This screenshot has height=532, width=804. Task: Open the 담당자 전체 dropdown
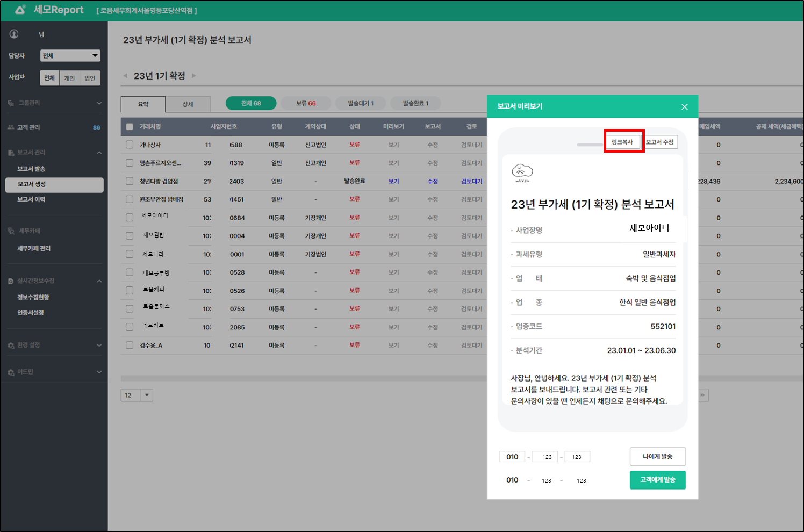70,56
